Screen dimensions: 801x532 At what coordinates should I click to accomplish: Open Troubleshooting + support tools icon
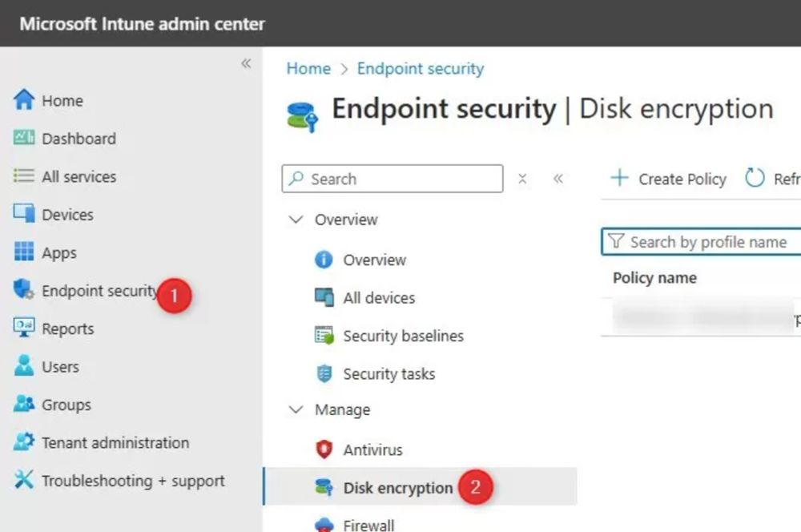click(23, 479)
